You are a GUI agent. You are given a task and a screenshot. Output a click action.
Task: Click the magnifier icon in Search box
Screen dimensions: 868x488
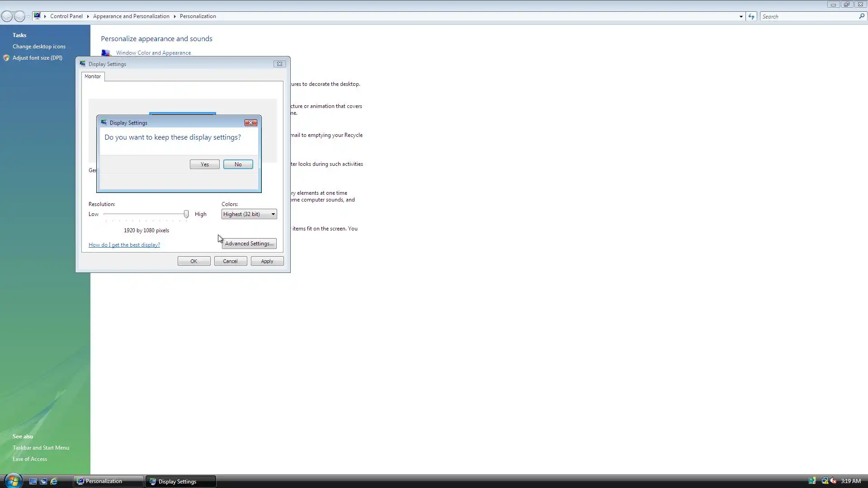(x=861, y=16)
